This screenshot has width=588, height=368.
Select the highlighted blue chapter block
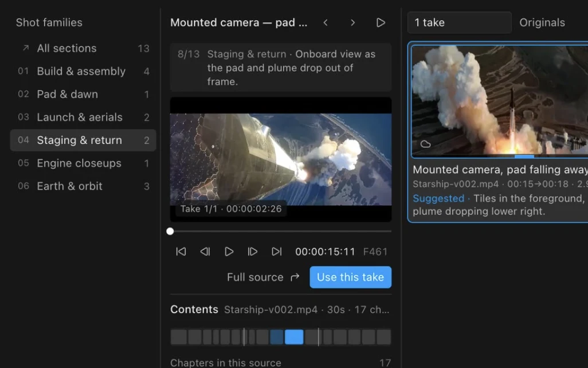point(294,337)
